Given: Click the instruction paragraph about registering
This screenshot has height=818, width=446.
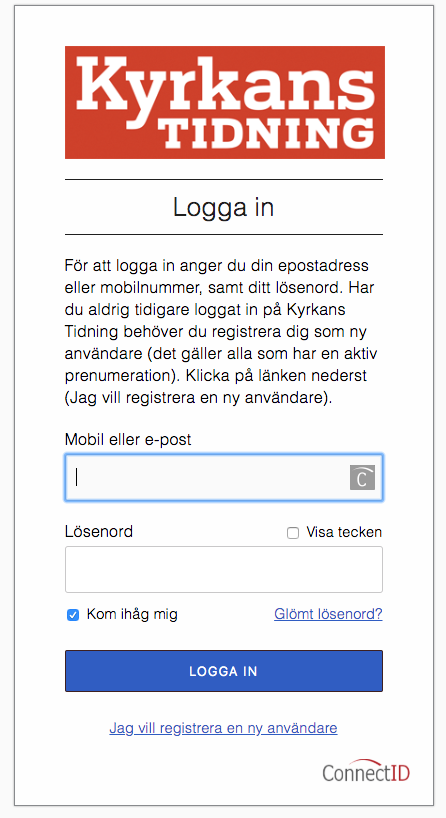Looking at the screenshot, I should 221,331.
